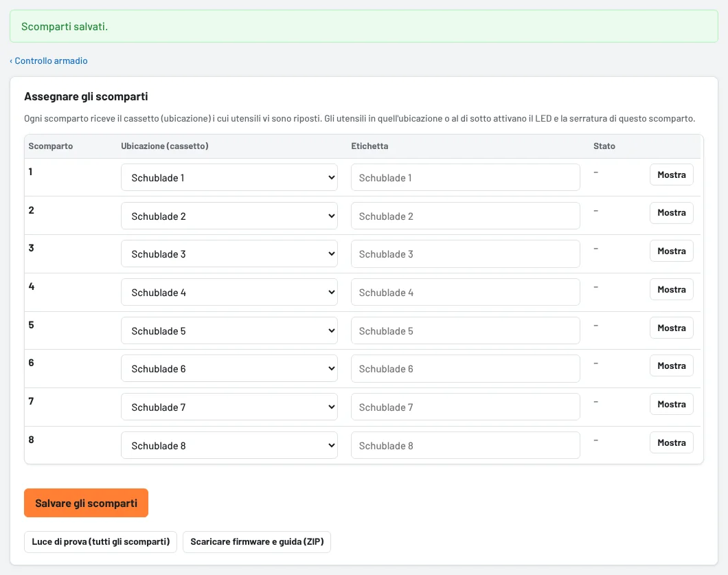Click the 'Stato' column header
The height and width of the screenshot is (575, 728).
pos(604,146)
